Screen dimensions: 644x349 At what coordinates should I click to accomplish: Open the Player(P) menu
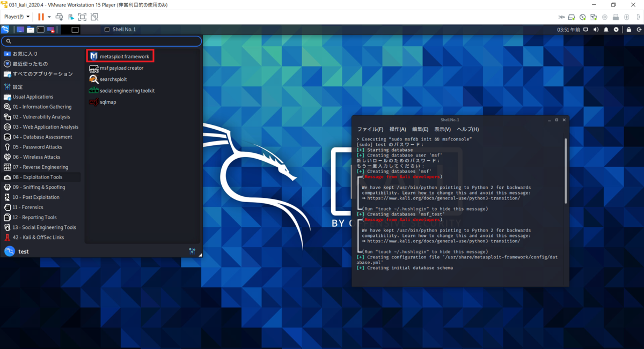coord(17,17)
